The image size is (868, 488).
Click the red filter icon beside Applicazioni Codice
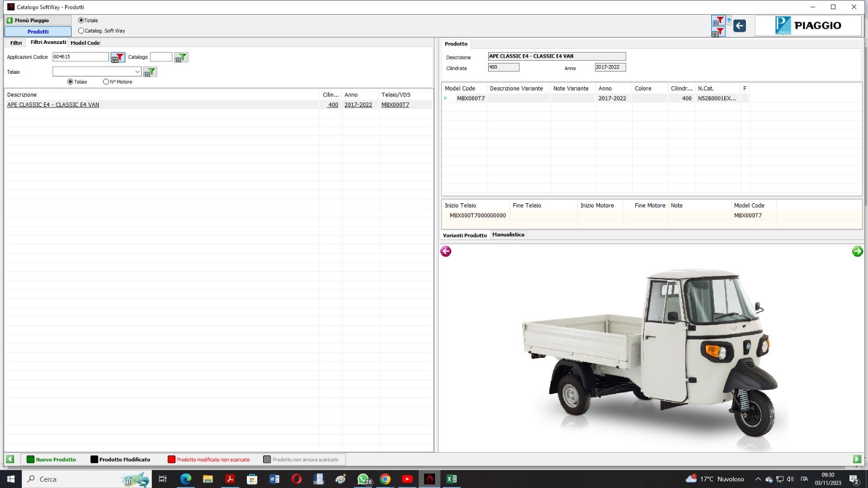point(118,57)
